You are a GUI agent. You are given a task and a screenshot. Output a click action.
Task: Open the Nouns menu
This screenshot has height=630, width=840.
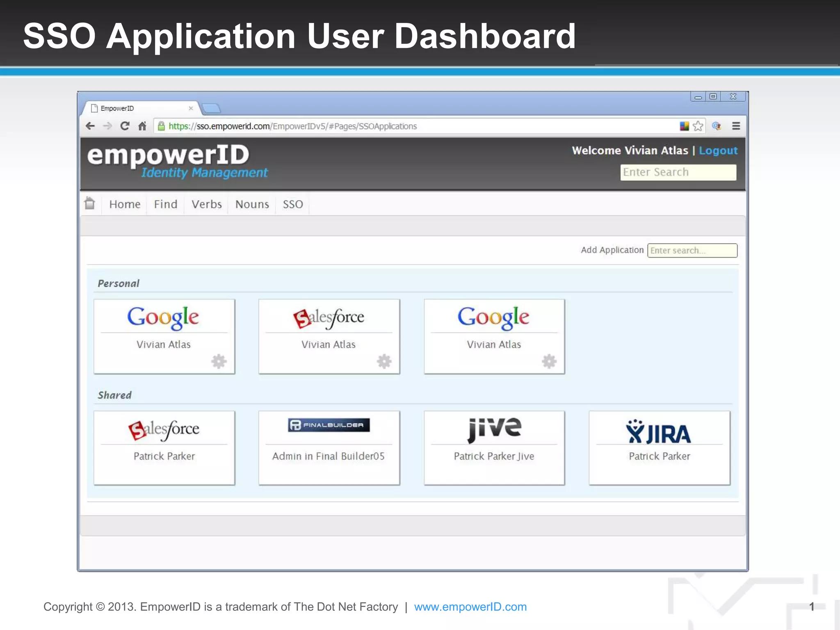252,204
